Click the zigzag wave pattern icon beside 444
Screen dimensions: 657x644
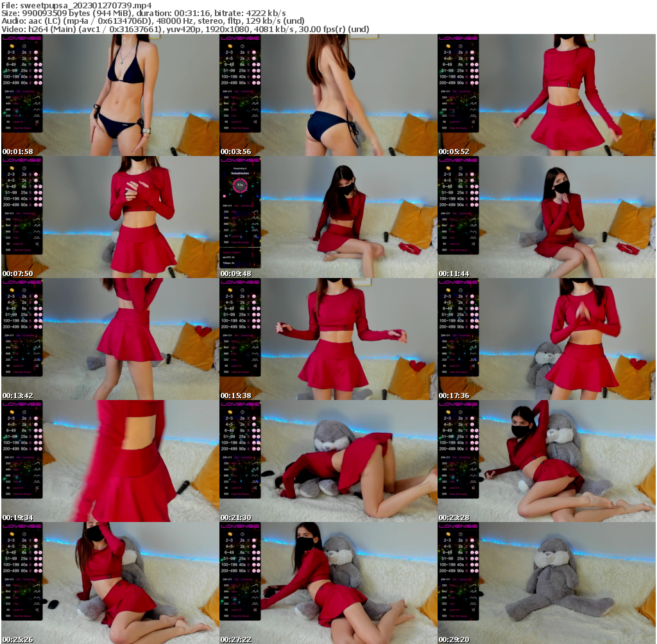point(37,103)
